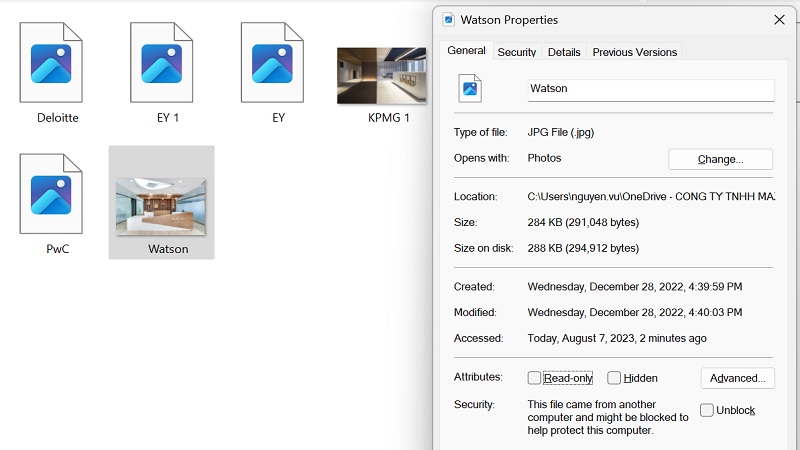Image resolution: width=800 pixels, height=450 pixels.
Task: Tick the Unblock checkbox
Action: [x=707, y=410]
